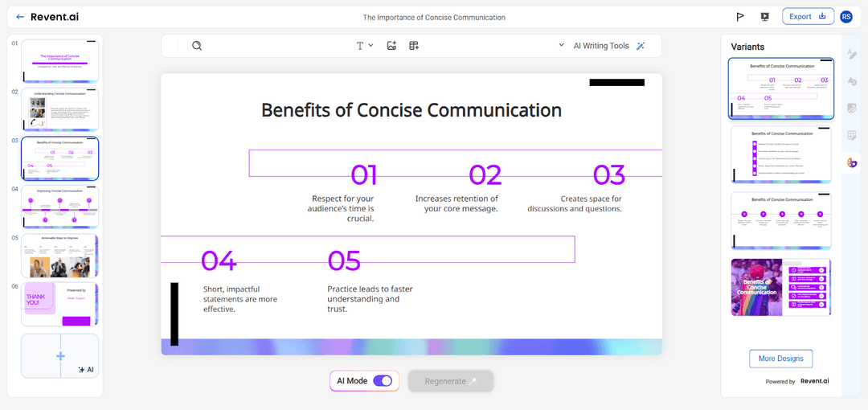Viewport: 868px width, 410px height.
Task: Click the More Designs button
Action: pos(781,359)
